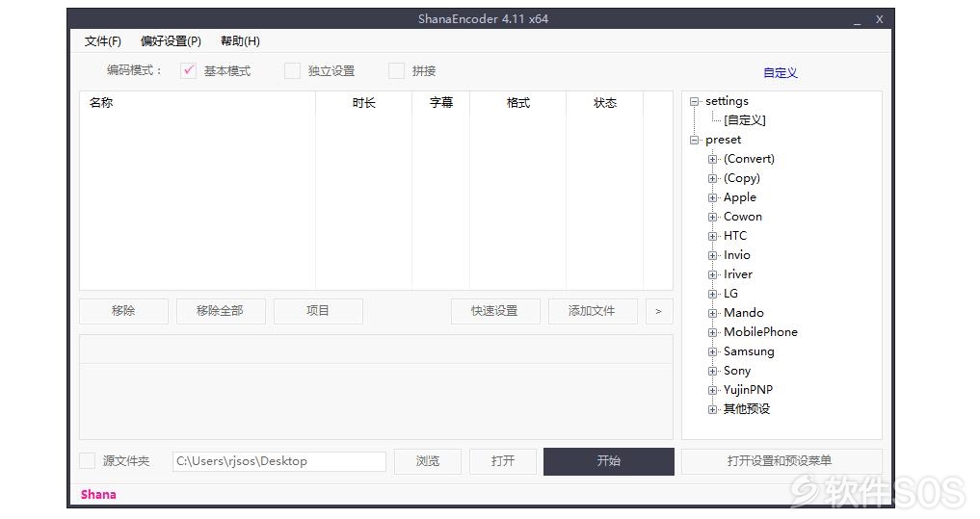Image resolution: width=980 pixels, height=519 pixels.
Task: Expand the MobilePhone preset node
Action: (712, 332)
